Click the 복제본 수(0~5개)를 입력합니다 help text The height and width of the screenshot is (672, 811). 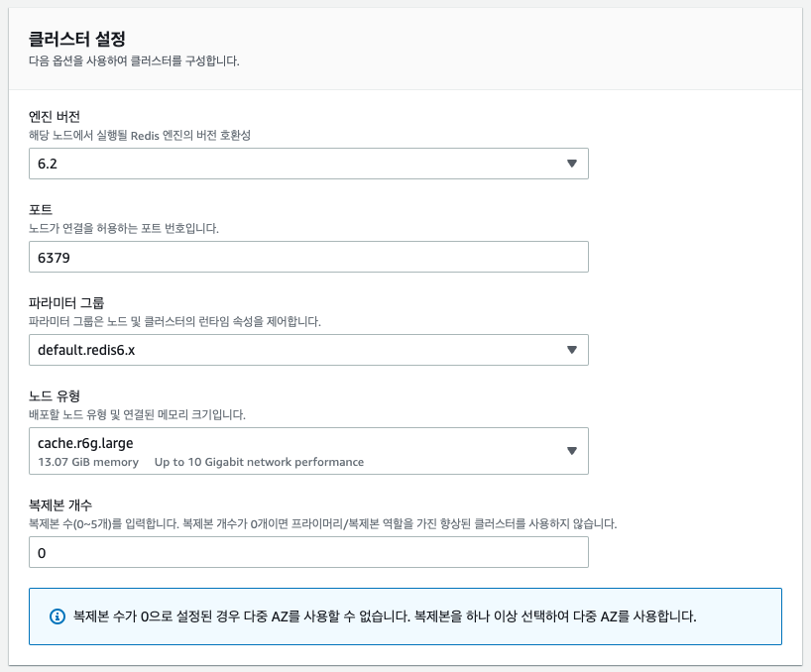point(323,523)
